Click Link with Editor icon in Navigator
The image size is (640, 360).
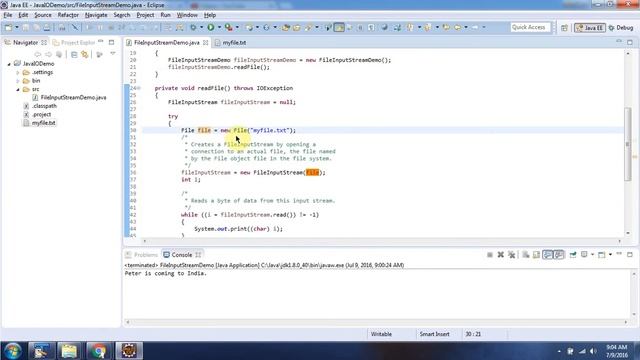[x=84, y=54]
